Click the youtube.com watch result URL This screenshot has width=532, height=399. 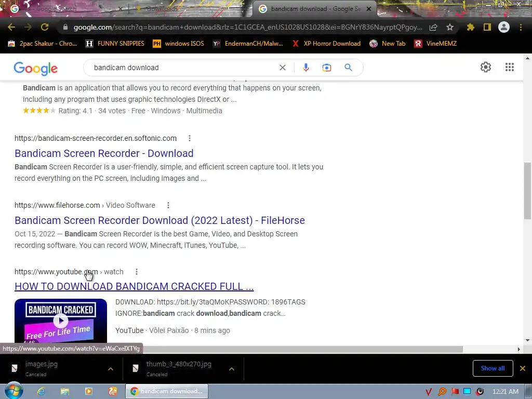[69, 271]
